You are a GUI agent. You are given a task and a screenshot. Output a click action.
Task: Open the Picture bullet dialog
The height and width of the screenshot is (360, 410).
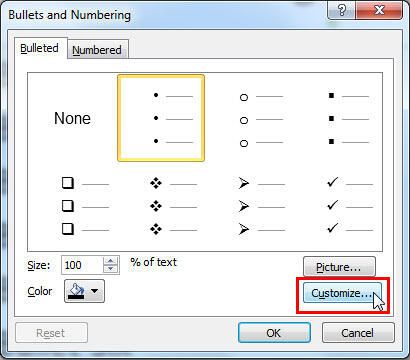tap(339, 267)
